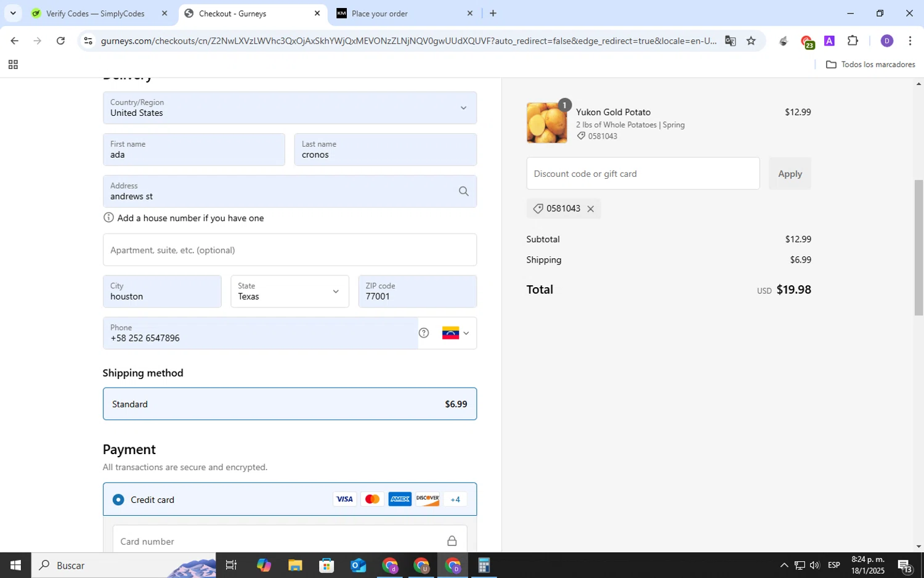Focus the Apartment, suite field

290,250
